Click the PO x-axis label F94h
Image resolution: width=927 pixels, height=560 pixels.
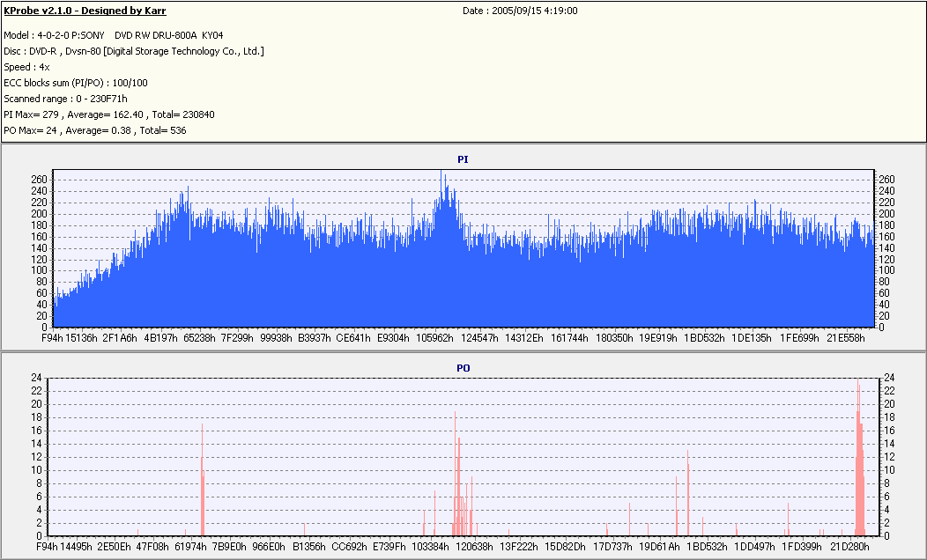[47, 547]
